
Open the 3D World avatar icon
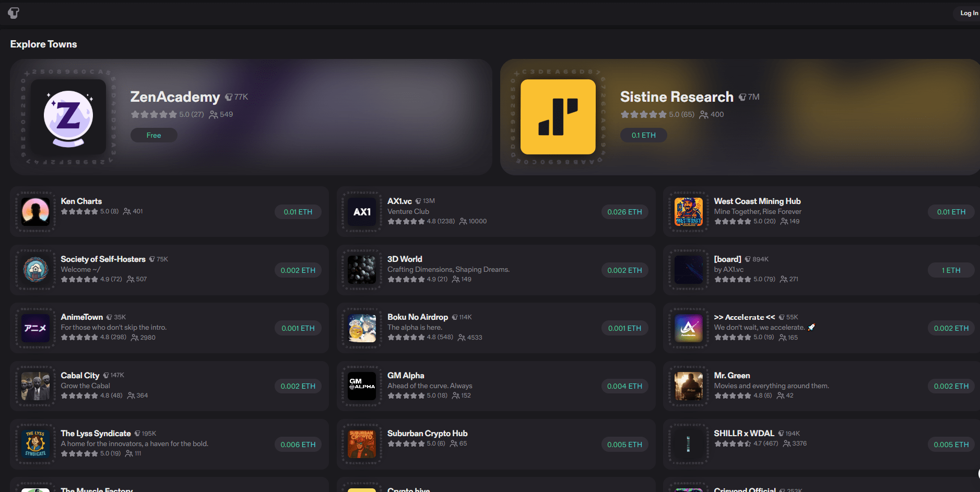[362, 270]
